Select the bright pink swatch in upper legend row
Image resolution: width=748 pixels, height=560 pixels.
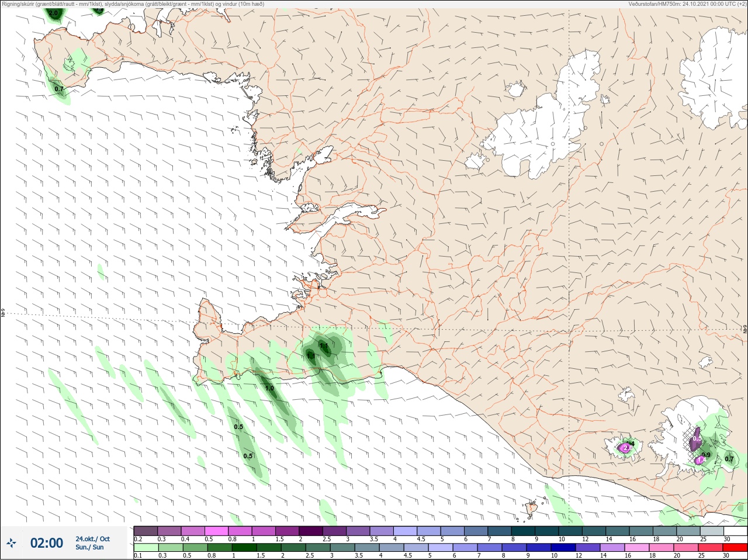point(216,531)
